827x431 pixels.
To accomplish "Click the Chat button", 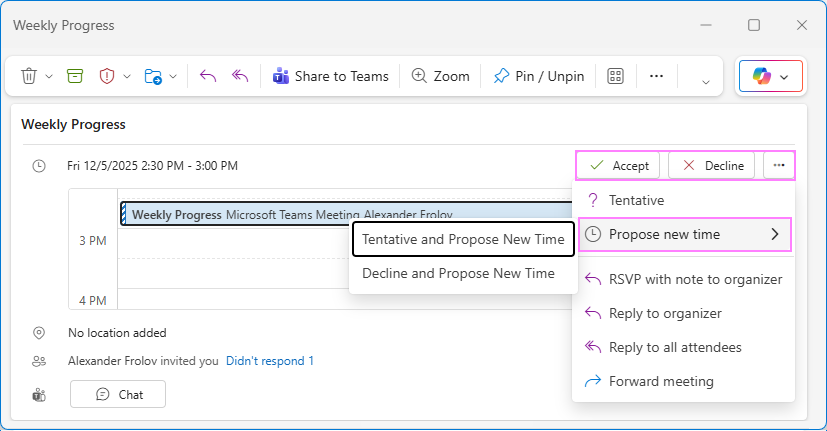I will point(118,394).
